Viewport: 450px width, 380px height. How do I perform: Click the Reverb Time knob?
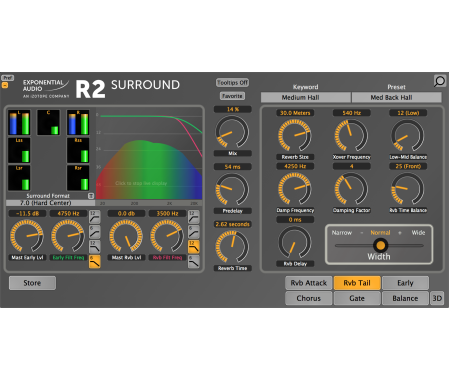(232, 247)
